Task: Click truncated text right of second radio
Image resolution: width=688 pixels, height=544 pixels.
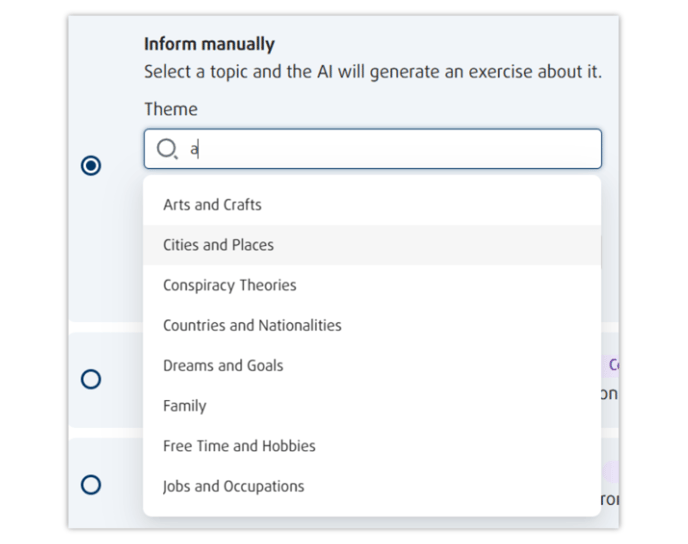Action: tap(609, 394)
